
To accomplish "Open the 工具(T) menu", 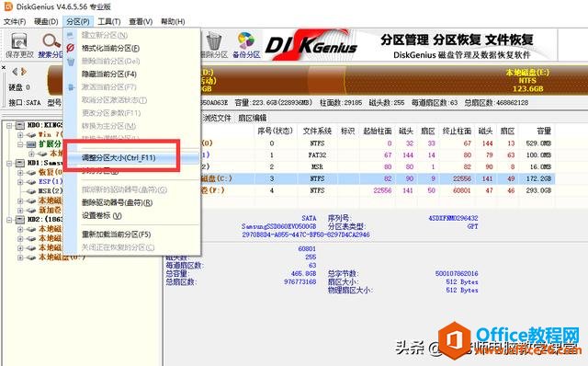I will [109, 22].
